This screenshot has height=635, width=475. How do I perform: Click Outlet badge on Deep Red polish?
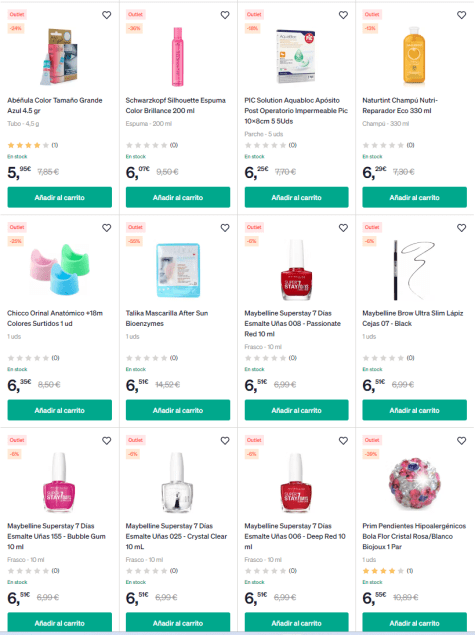tap(254, 440)
